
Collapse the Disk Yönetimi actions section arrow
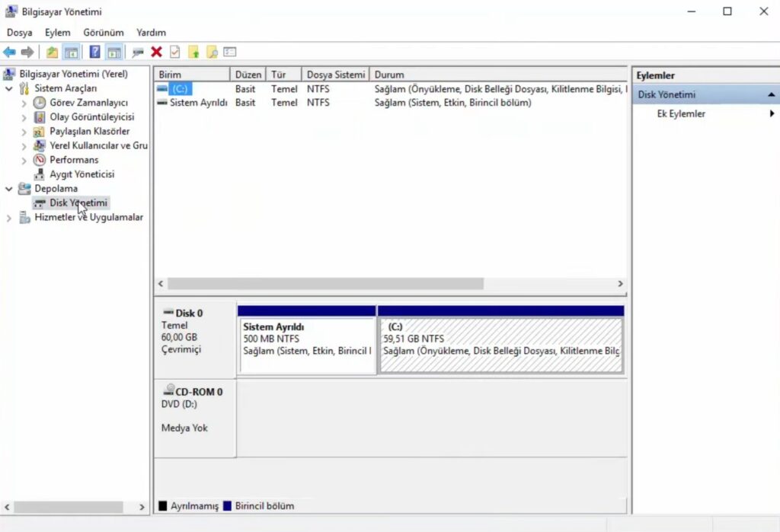tap(771, 95)
